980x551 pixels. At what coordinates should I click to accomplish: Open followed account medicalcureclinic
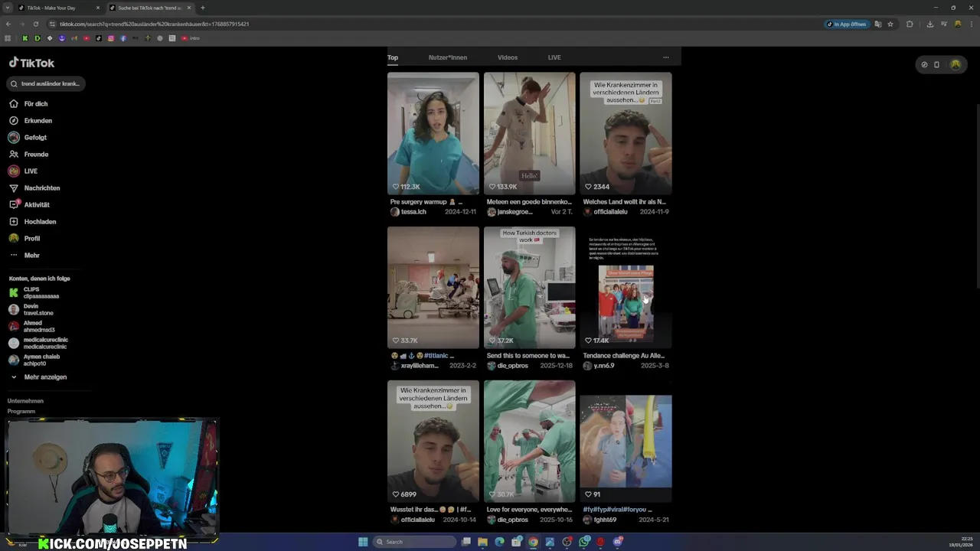pos(38,343)
